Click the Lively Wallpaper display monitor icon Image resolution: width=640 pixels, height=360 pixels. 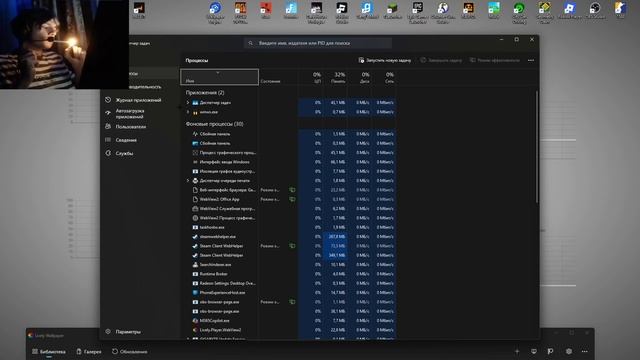tap(534, 351)
